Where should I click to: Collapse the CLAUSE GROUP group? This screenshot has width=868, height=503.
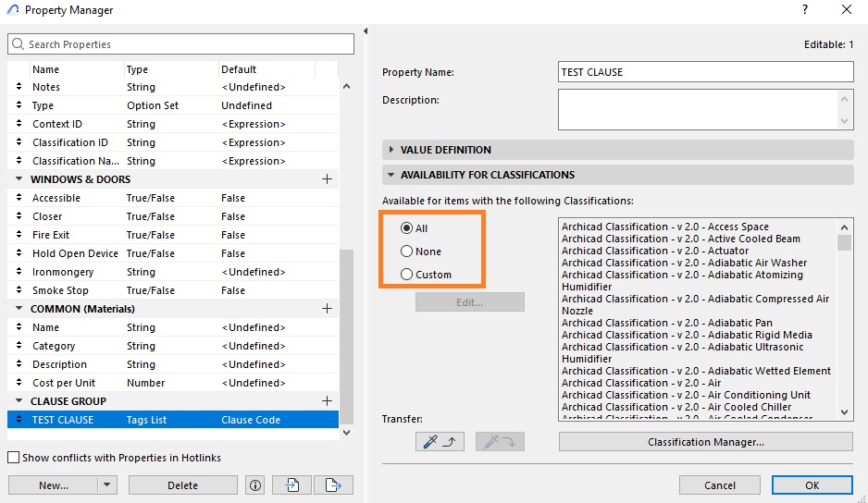(x=19, y=401)
